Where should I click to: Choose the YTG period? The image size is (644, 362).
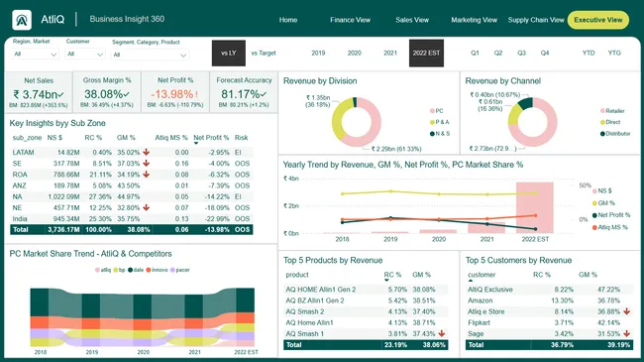(x=614, y=54)
